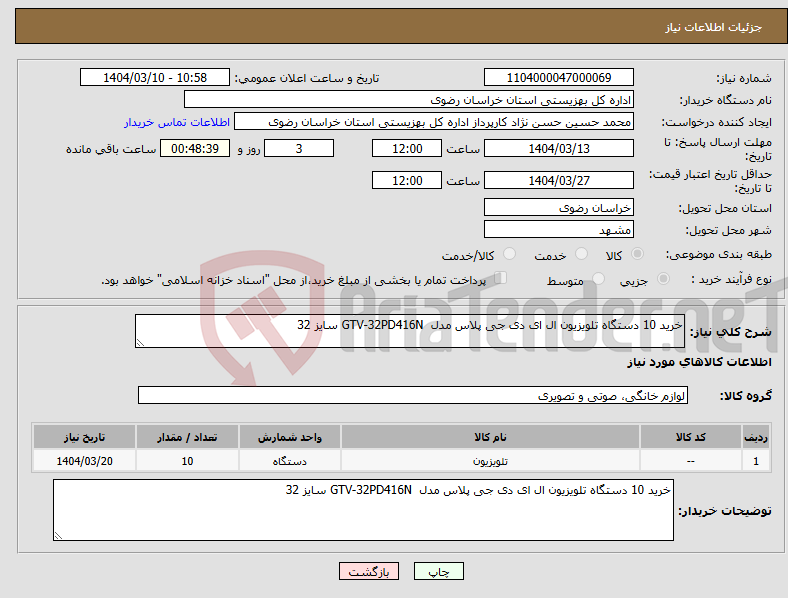The height and width of the screenshot is (598, 788).
Task: Click the تلویزیون cell in the table
Action: point(490,461)
